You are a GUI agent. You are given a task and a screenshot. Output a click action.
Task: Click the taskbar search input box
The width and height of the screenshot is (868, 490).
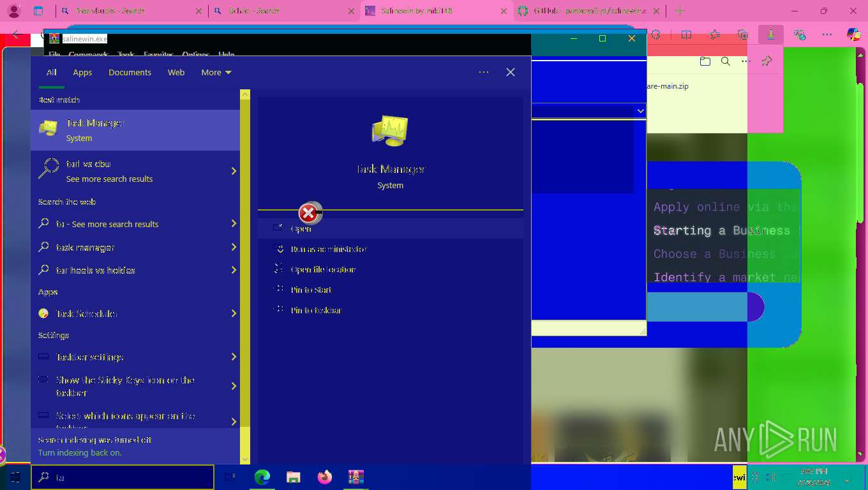[123, 477]
